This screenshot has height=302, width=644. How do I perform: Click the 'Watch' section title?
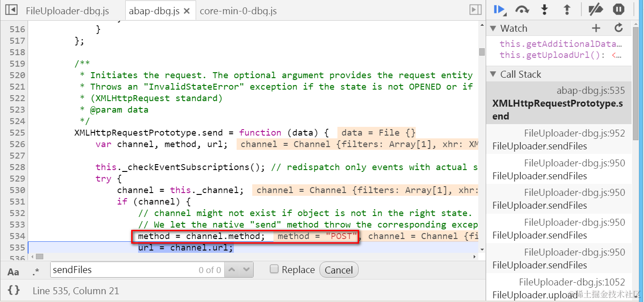coord(514,28)
